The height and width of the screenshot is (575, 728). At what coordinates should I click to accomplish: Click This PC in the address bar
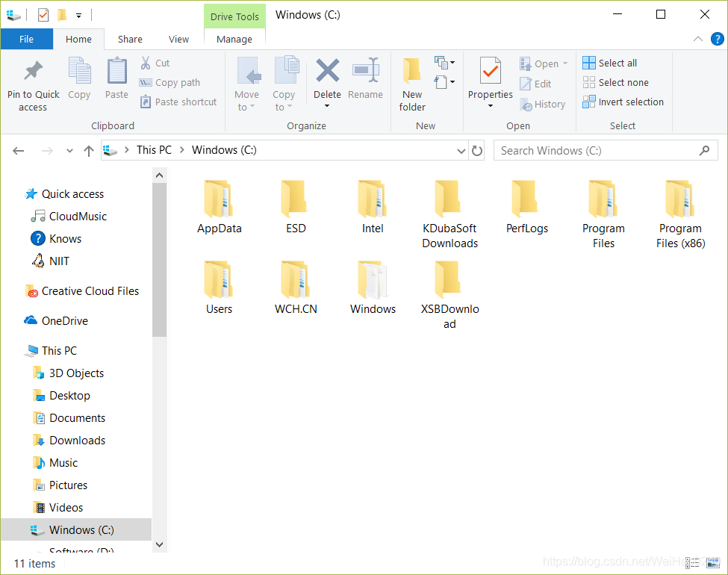pyautogui.click(x=154, y=150)
